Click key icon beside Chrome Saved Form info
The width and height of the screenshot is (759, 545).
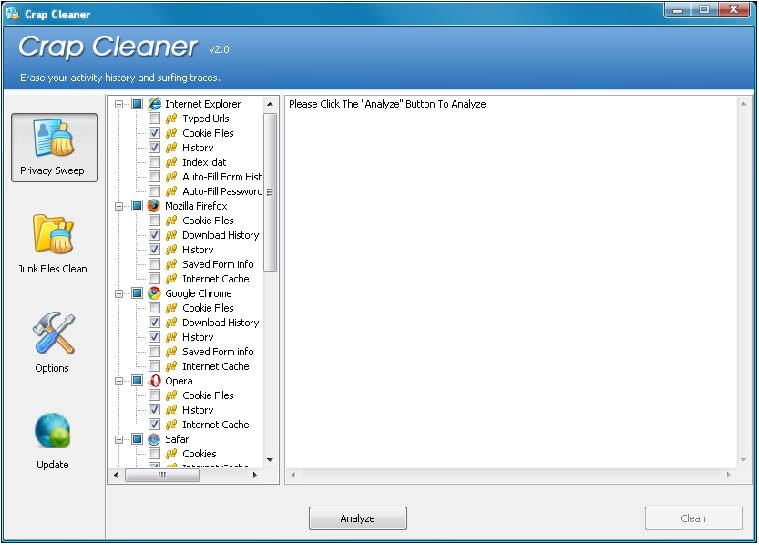pyautogui.click(x=171, y=351)
